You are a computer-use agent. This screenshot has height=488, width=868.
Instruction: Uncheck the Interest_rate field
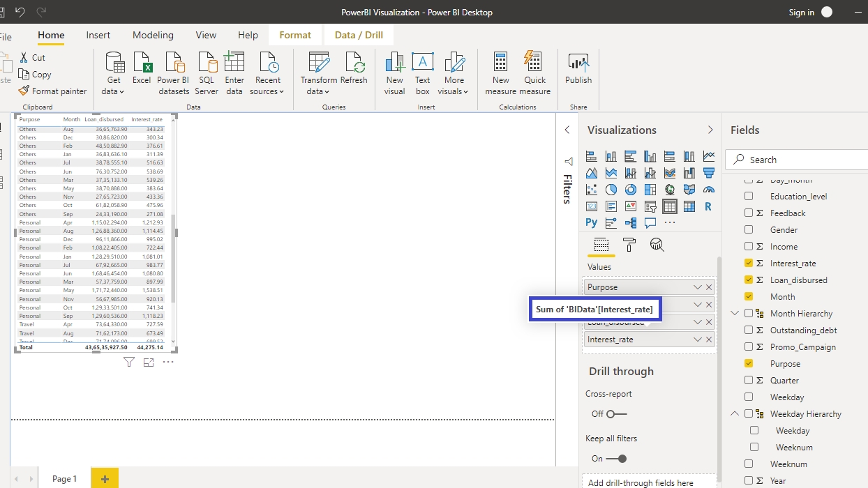click(749, 263)
